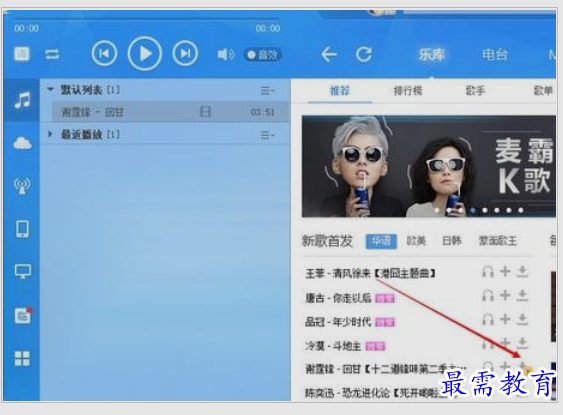563x415 pixels.
Task: Switch to the 歌单 sub-tab
Action: tap(543, 90)
